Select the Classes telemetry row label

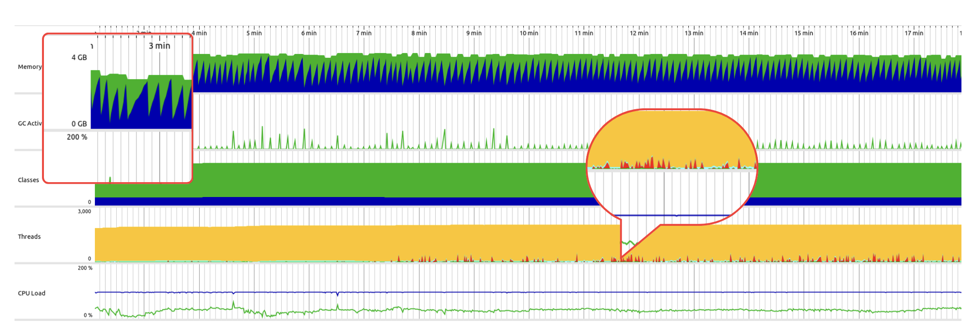click(29, 180)
